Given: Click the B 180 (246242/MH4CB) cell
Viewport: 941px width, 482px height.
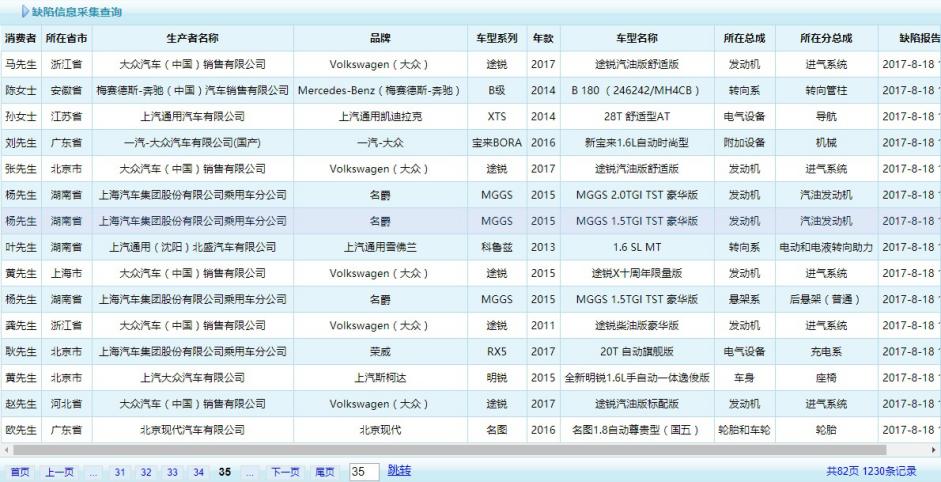Looking at the screenshot, I should [637, 91].
